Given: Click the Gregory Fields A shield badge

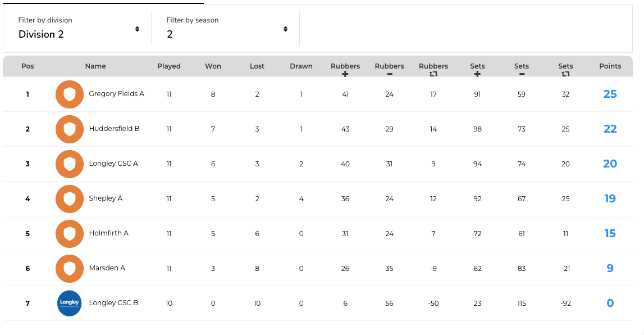Looking at the screenshot, I should click(x=70, y=94).
